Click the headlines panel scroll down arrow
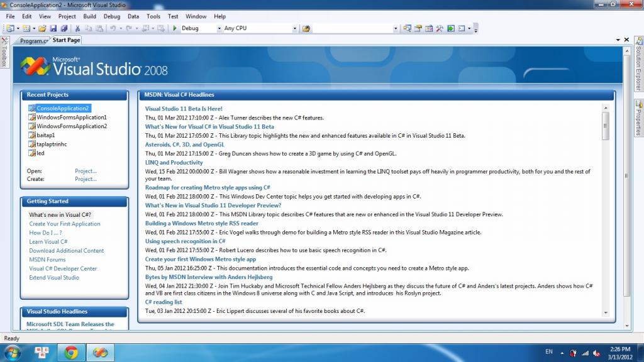644x362 pixels. (x=606, y=313)
